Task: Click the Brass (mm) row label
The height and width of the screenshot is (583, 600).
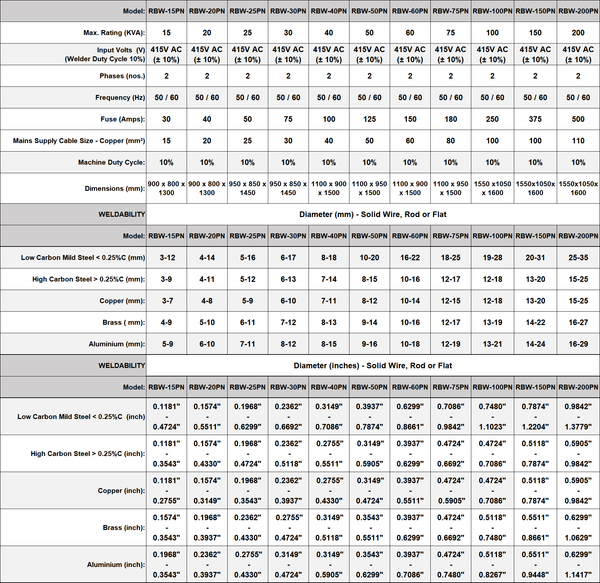Action: (123, 321)
